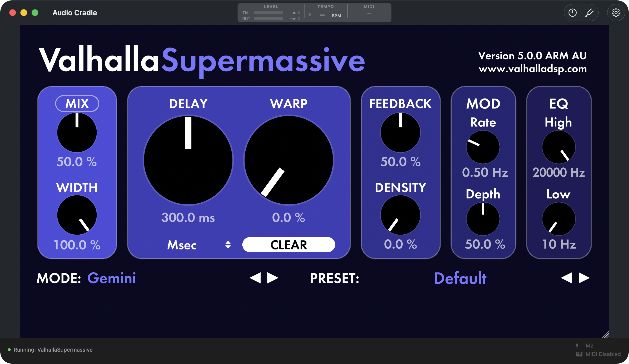The width and height of the screenshot is (629, 364).
Task: Click the FEEDBACK knob
Action: coord(400,132)
